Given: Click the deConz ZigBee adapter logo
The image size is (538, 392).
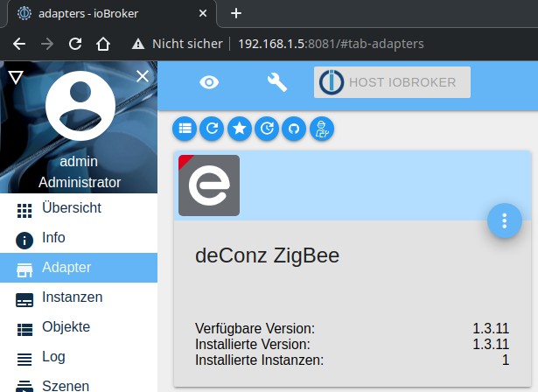Looking at the screenshot, I should pos(209,185).
